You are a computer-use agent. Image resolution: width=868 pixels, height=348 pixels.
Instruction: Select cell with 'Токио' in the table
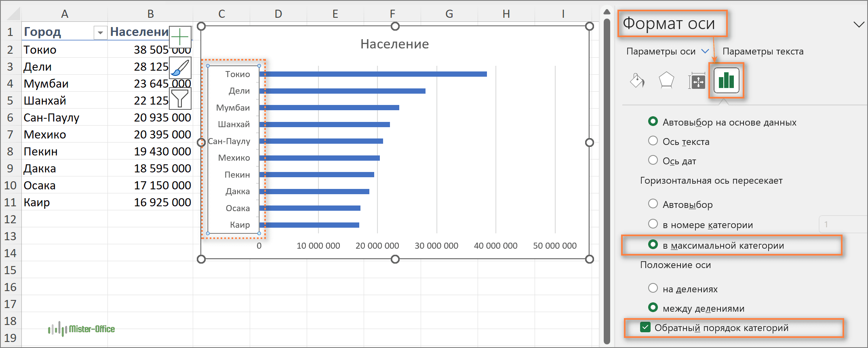[x=65, y=50]
